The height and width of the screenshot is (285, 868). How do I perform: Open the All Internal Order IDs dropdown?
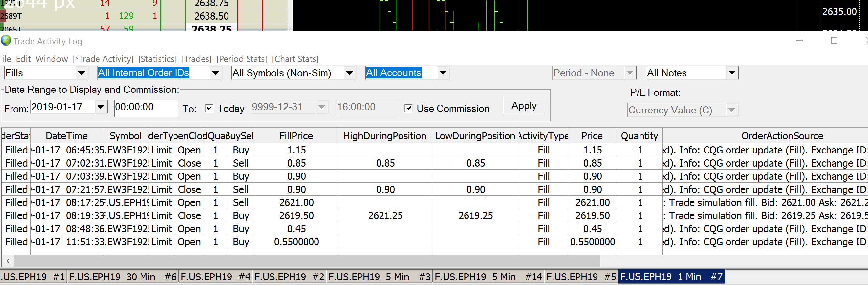(215, 73)
